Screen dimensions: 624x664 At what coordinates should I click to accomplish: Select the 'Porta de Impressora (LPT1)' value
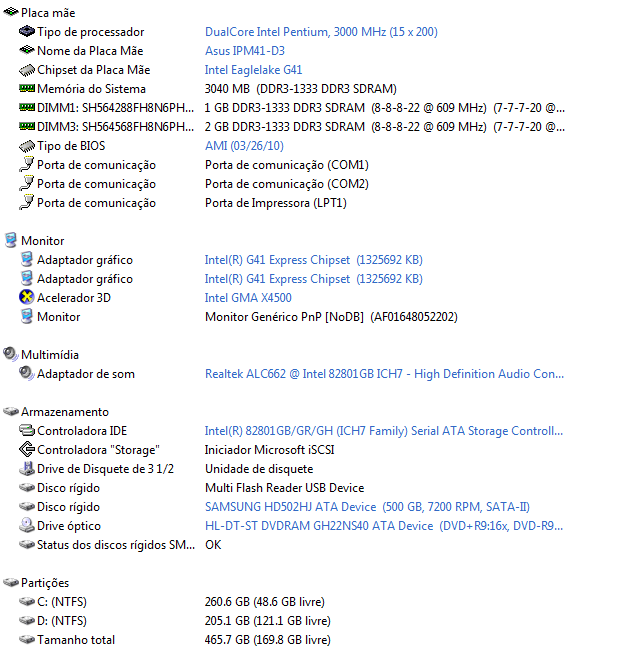click(x=276, y=203)
